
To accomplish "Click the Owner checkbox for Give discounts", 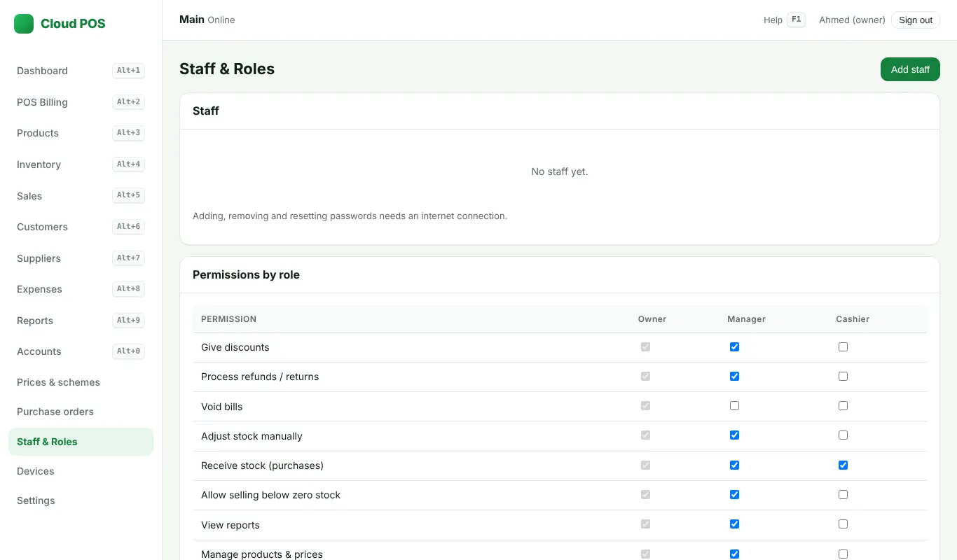I will click(x=645, y=346).
